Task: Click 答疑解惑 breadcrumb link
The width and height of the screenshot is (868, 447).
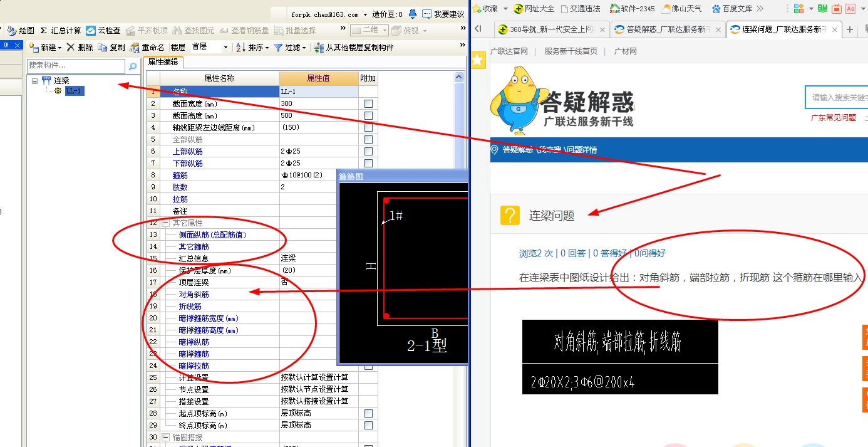Action: pos(518,150)
